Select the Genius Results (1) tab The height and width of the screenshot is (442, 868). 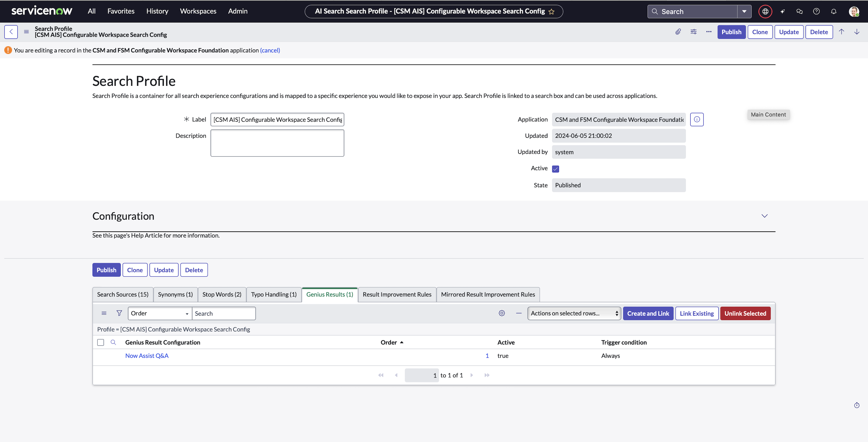pyautogui.click(x=330, y=294)
